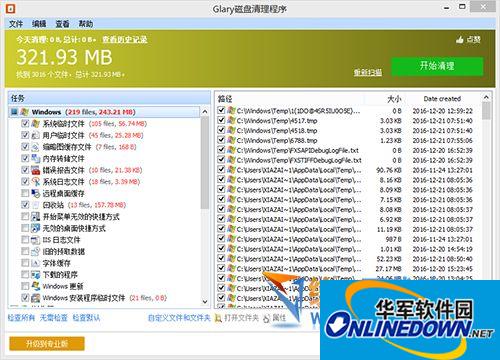The height and width of the screenshot is (360, 500).
Task: Click the 下载的程序 row icon
Action: click(35, 275)
